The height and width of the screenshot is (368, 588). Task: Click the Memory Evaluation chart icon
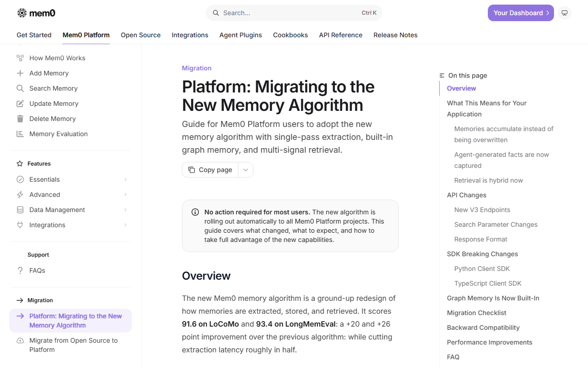[x=20, y=134]
